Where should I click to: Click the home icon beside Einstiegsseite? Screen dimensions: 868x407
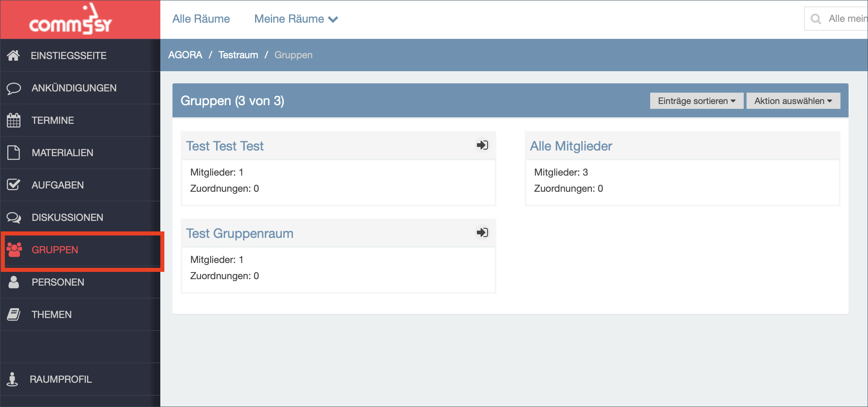[13, 55]
